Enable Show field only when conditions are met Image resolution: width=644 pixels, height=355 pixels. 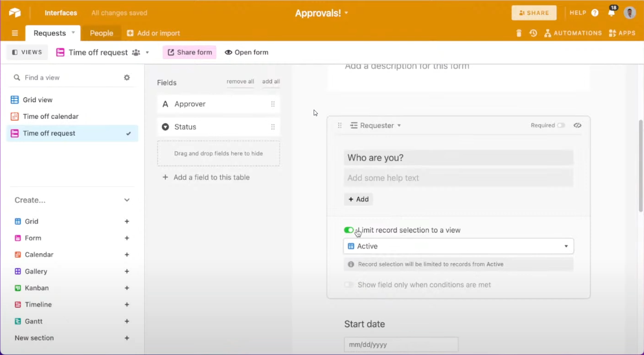[x=349, y=285]
